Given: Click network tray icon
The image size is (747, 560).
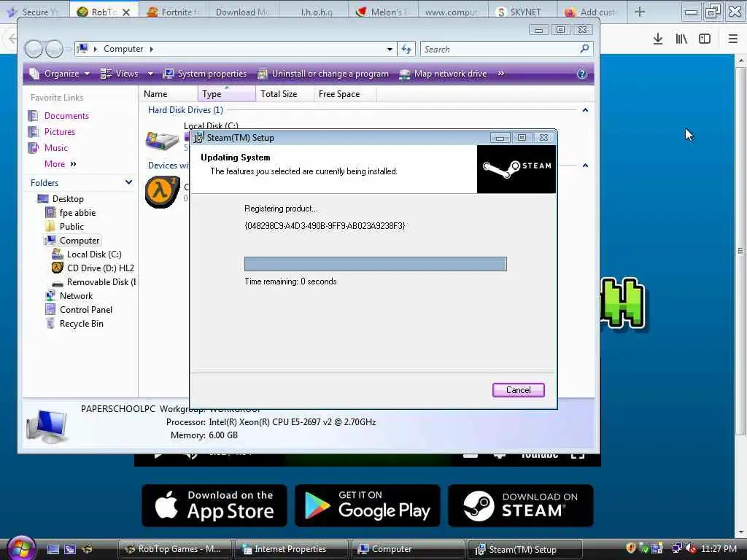Looking at the screenshot, I should (676, 548).
